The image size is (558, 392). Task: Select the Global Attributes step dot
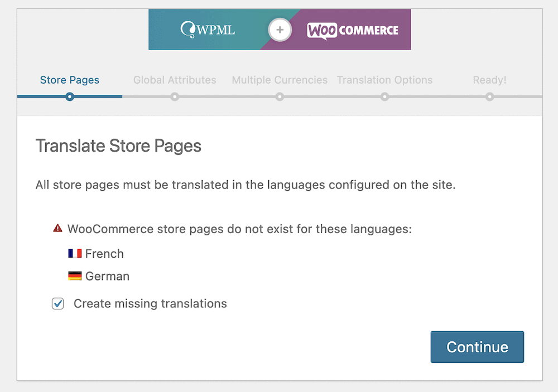[175, 97]
